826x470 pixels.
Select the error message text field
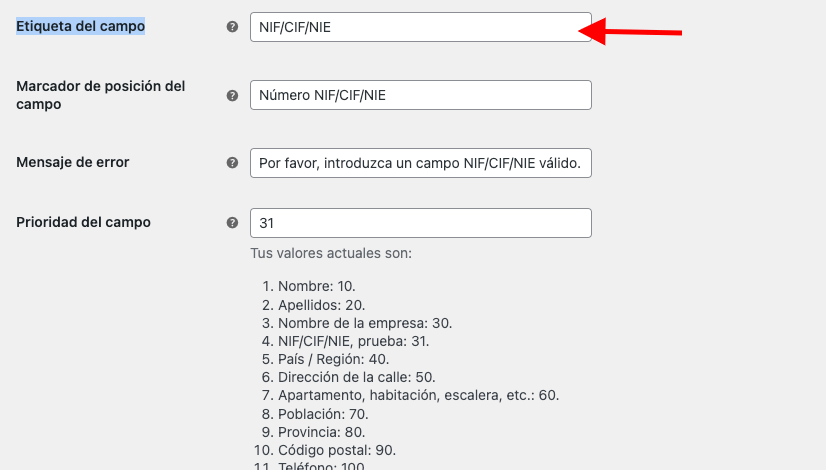point(421,163)
